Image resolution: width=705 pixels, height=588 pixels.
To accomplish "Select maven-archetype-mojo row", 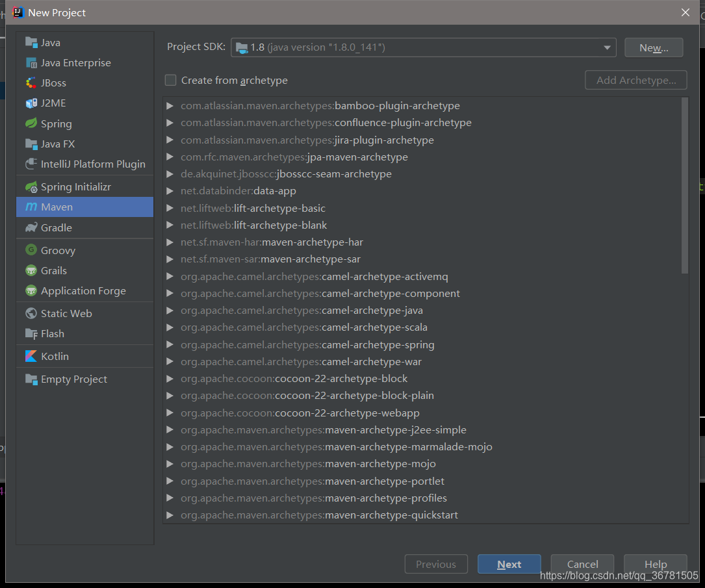I will point(426,464).
